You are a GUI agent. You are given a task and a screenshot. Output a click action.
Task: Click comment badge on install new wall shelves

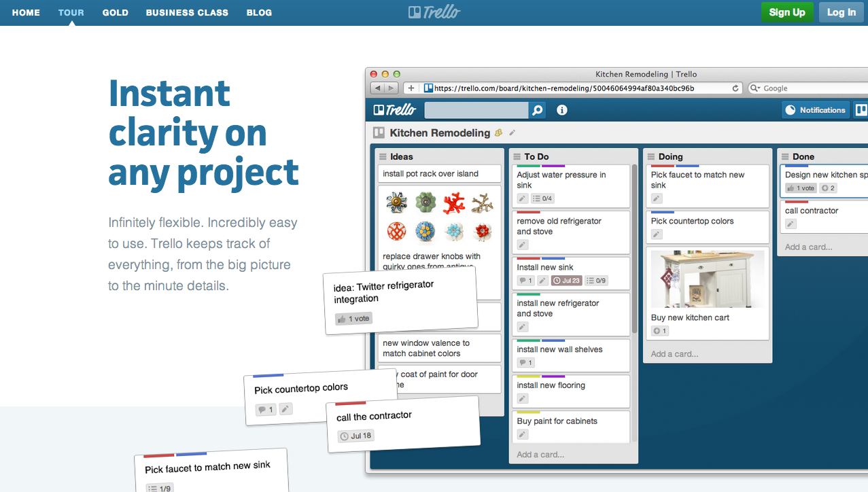525,363
